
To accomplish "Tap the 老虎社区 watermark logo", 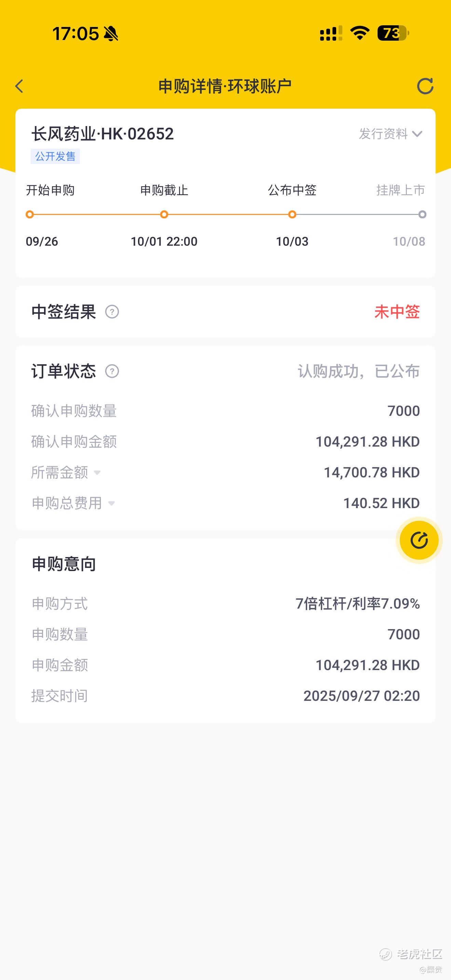I will click(411, 954).
